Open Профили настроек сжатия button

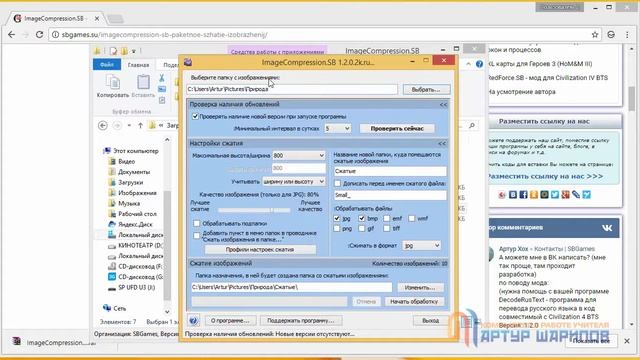pos(260,249)
